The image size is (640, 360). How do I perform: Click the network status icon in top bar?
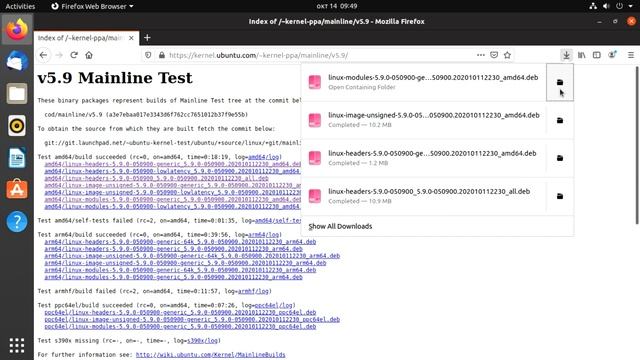(593, 6)
